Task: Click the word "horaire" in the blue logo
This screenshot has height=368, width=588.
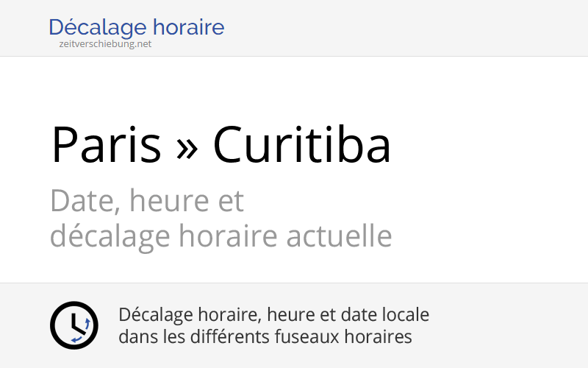Action: [190, 28]
